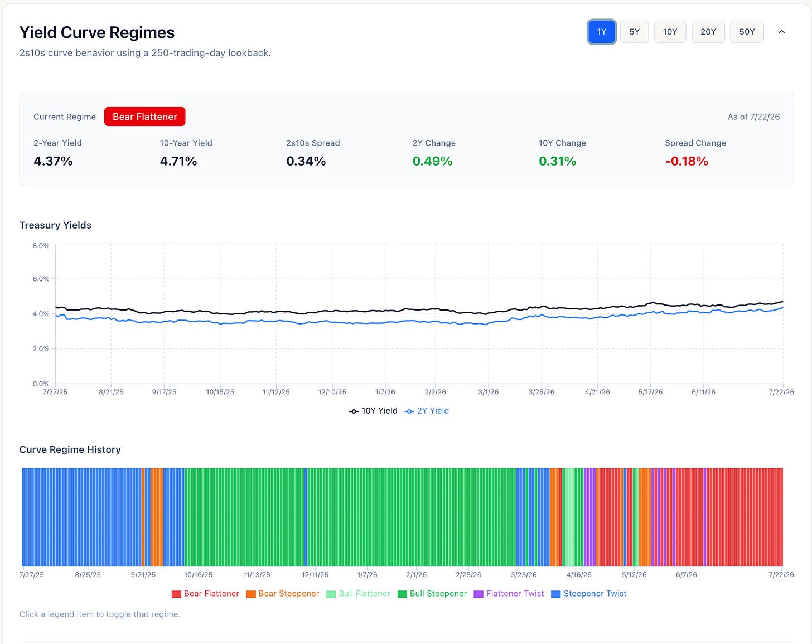Image resolution: width=812 pixels, height=644 pixels.
Task: Click the purple Flattener Twist swatch
Action: tap(478, 594)
